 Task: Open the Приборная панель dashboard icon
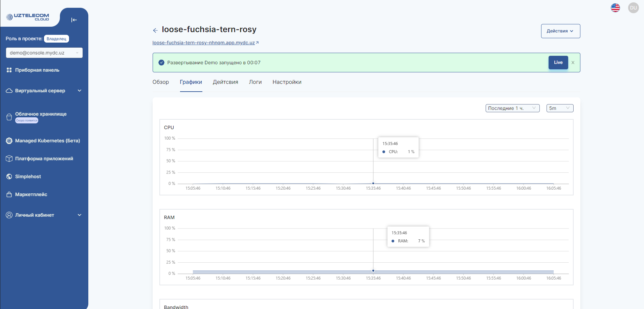9,70
